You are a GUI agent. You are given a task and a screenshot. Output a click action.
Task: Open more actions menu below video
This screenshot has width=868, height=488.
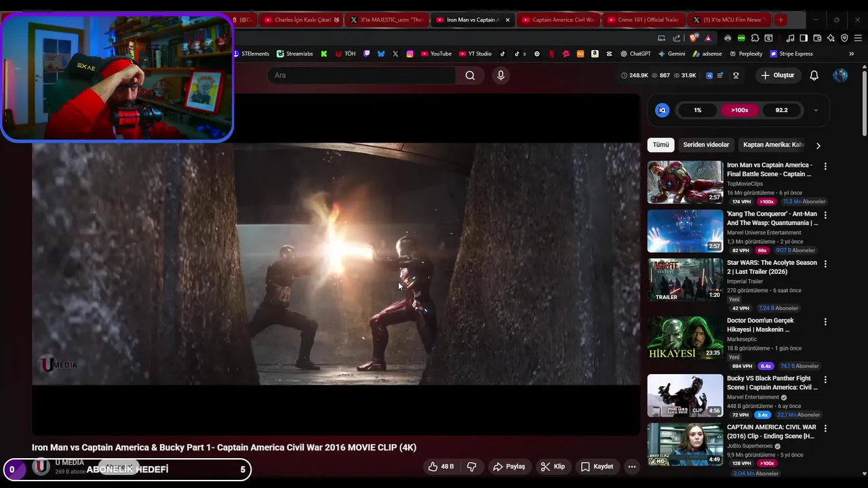click(x=631, y=466)
